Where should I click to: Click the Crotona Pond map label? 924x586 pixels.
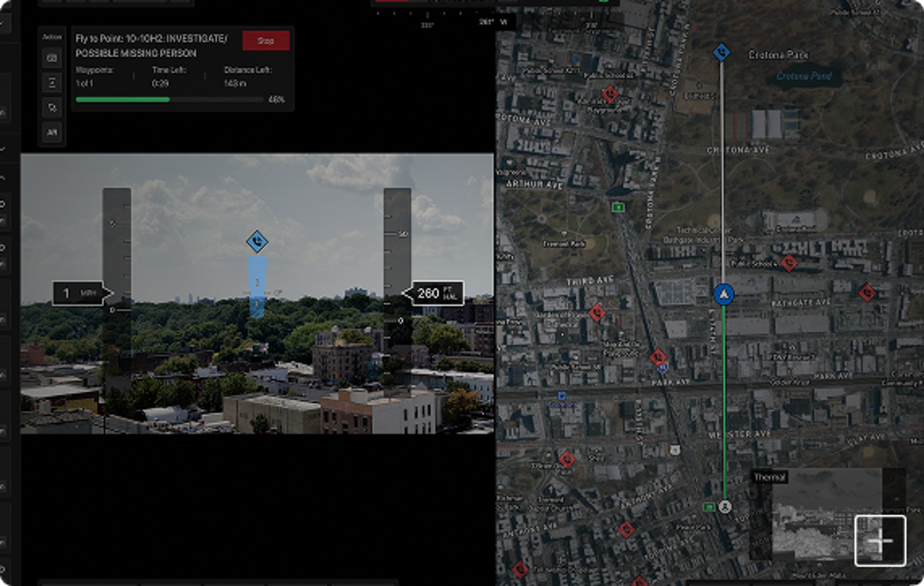click(x=804, y=76)
